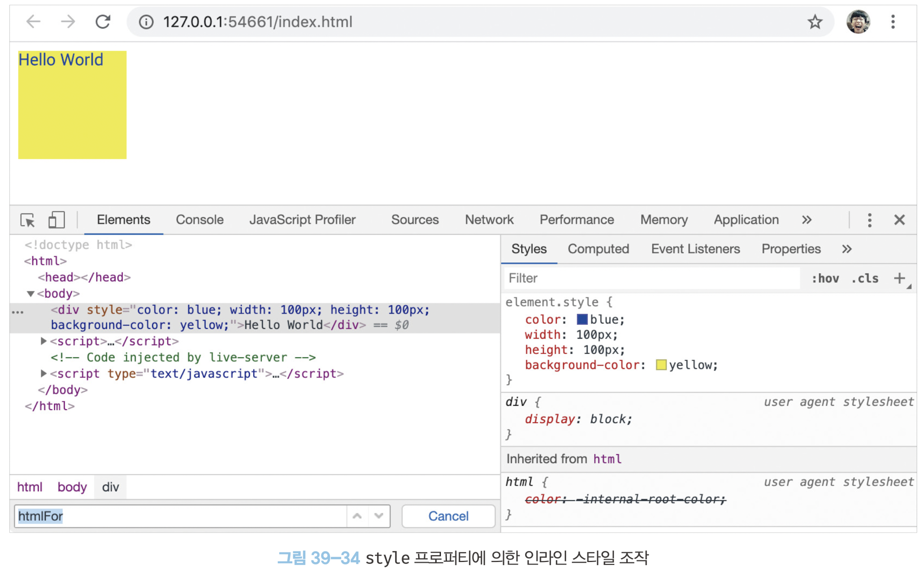Viewport: 924px width, 577px height.
Task: Select the opening html tag node
Action: [45, 261]
